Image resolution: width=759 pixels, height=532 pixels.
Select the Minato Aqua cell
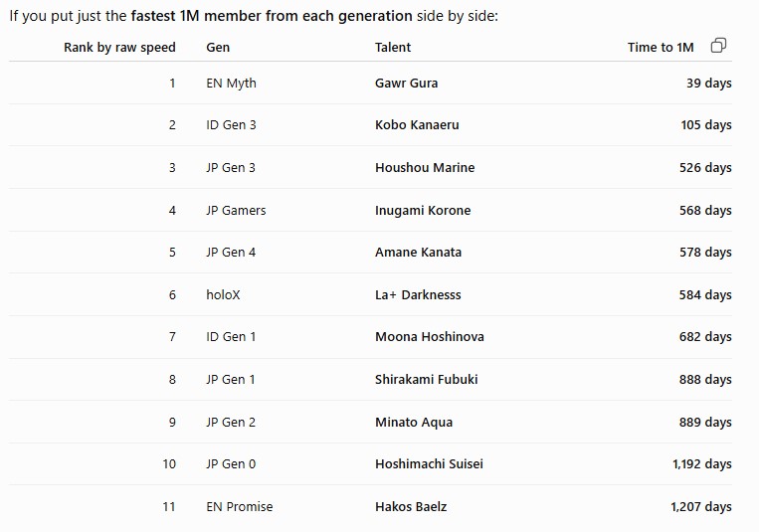click(414, 422)
